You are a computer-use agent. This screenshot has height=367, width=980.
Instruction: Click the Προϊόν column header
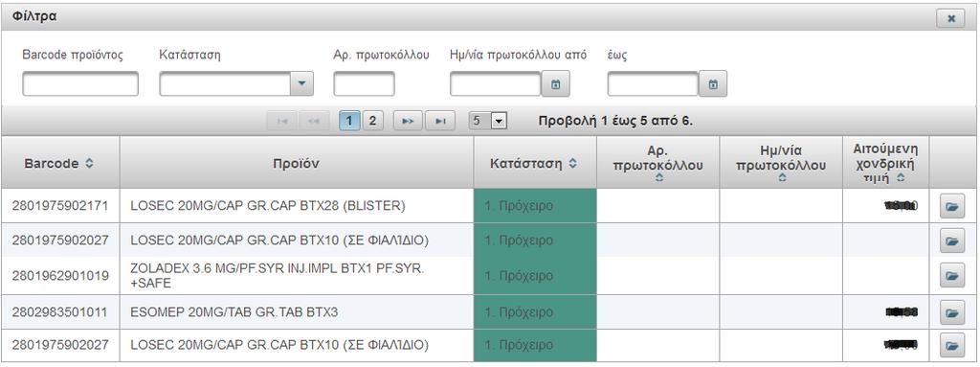297,164
